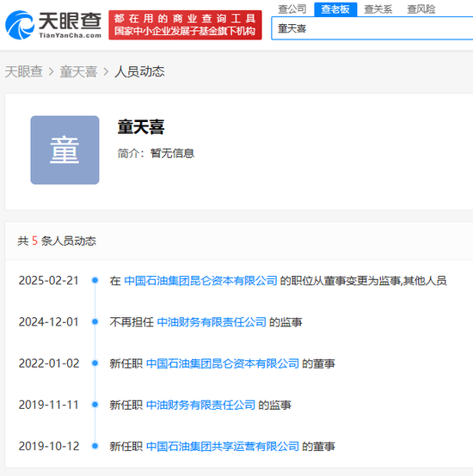Open 中油财务有限责任公司 link in 2019-11-11 entry

coord(200,405)
